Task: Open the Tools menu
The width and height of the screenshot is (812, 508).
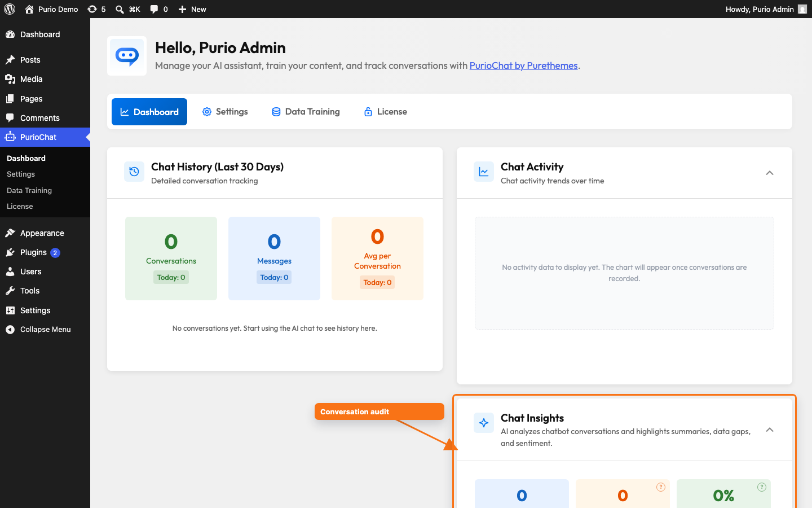Action: [45, 291]
